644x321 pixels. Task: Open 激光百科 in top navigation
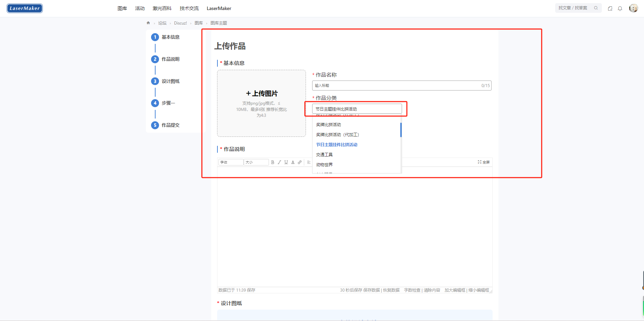162,8
